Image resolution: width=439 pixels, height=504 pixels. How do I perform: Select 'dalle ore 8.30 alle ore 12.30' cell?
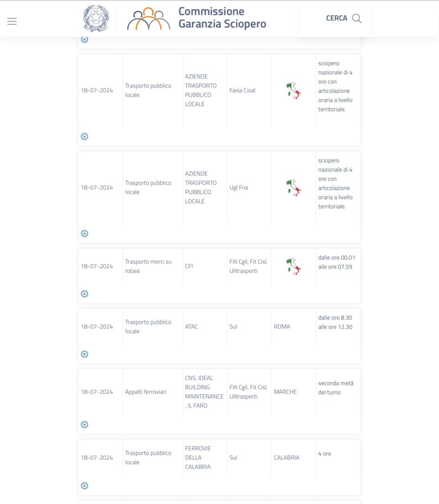[x=335, y=322]
